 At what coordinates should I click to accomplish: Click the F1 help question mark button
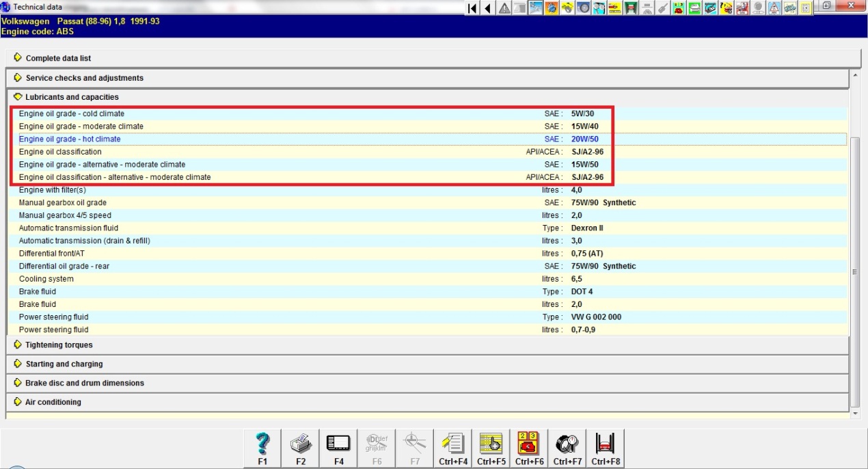point(262,448)
